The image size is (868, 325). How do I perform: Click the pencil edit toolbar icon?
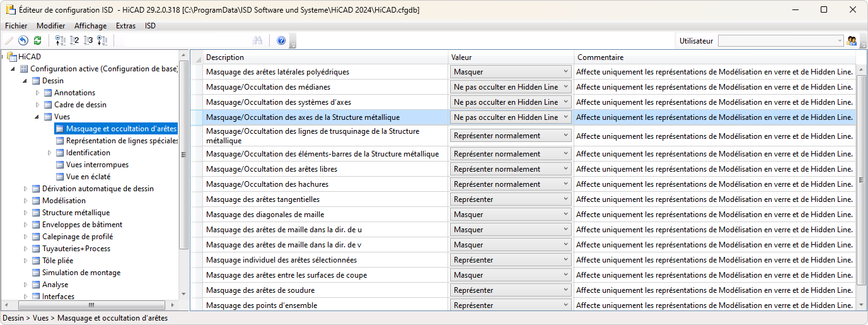click(9, 40)
